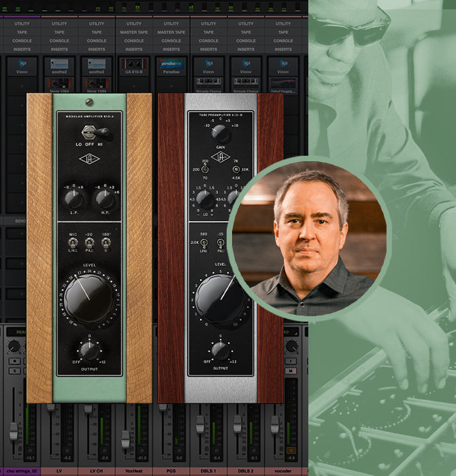This screenshot has height=476, width=456.
Task: Flip the 180° polarity switch on the 610-A
Action: pos(105,243)
